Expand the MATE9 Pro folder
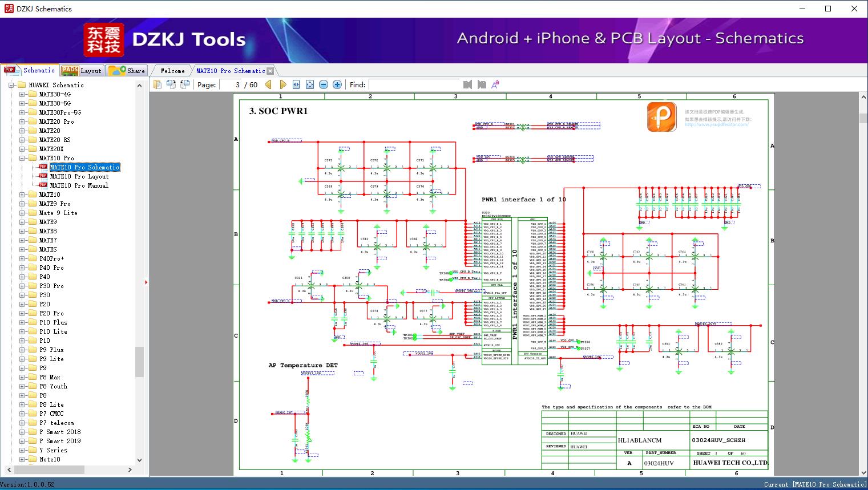This screenshot has height=490, width=868. coord(22,204)
